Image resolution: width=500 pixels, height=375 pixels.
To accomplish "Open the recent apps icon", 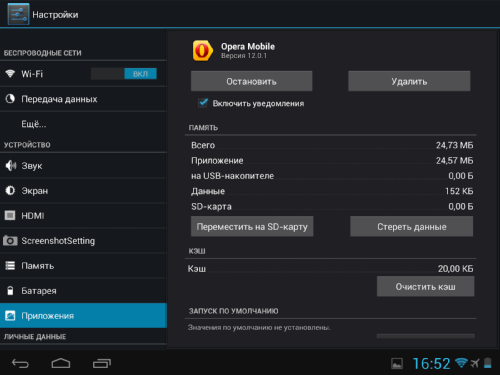I will click(x=102, y=363).
